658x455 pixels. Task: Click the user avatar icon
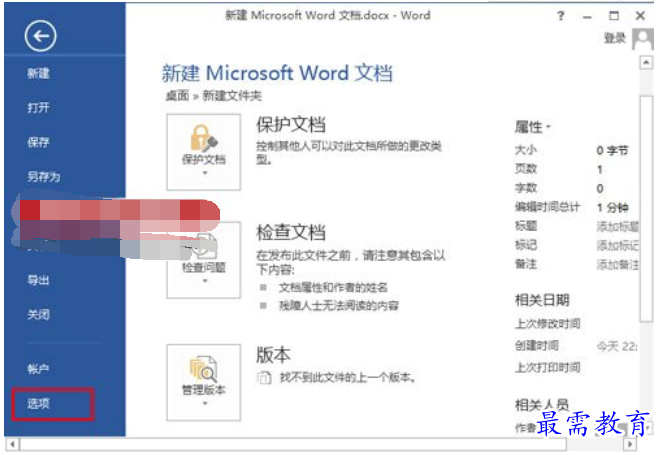coord(642,39)
